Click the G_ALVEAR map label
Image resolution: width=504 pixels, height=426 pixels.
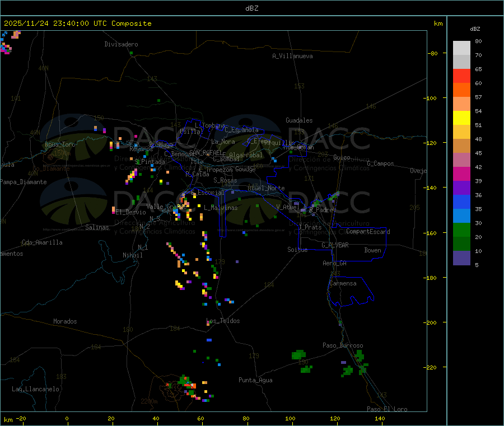click(x=335, y=245)
